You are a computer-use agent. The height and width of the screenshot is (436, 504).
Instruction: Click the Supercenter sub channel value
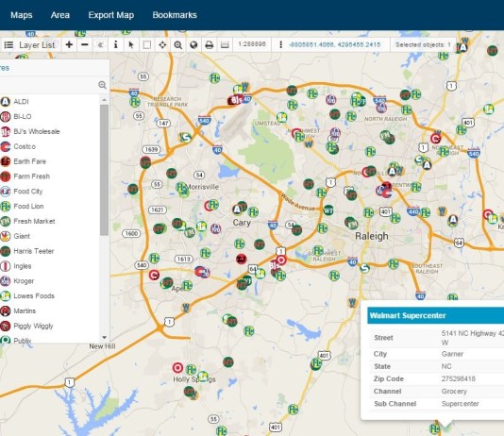pos(460,404)
